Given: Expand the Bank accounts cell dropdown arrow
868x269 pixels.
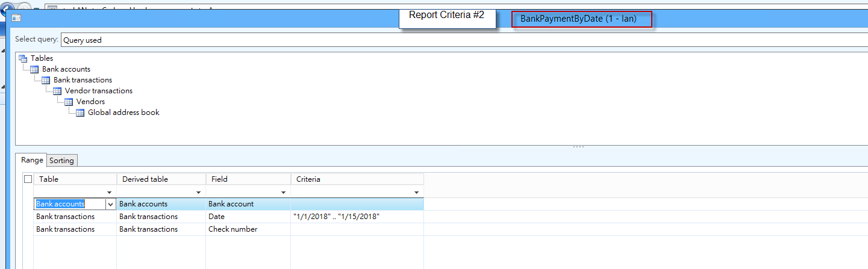Looking at the screenshot, I should tap(110, 205).
